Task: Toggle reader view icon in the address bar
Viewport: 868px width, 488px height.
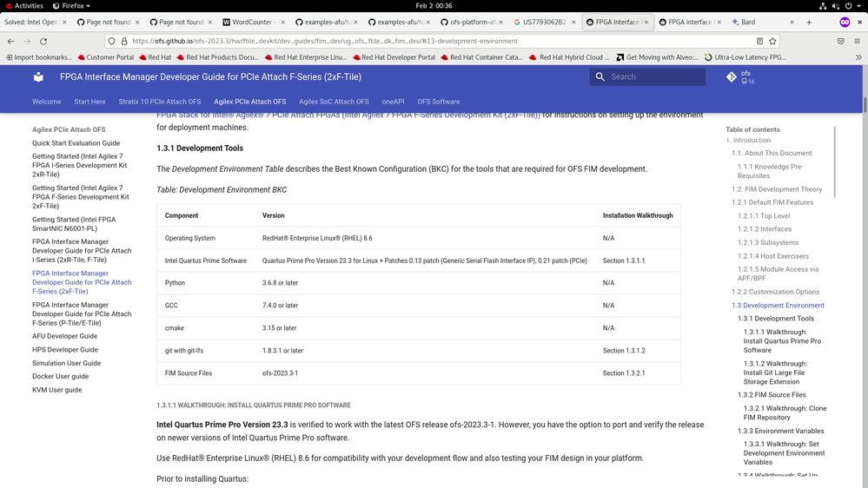Action: (759, 41)
